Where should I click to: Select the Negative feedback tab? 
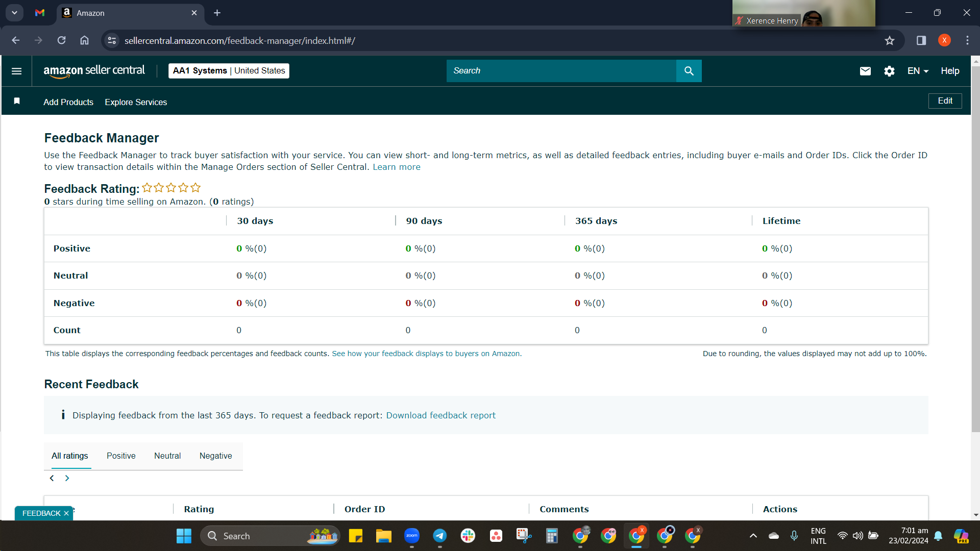[215, 456]
